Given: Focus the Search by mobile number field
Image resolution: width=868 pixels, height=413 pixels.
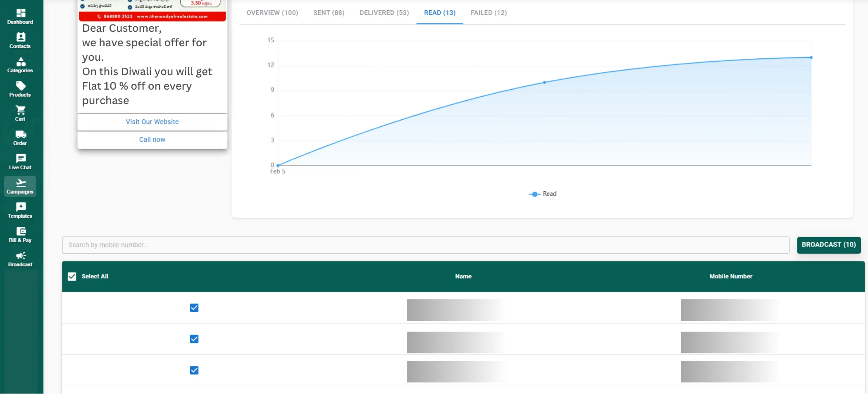Looking at the screenshot, I should coord(426,245).
